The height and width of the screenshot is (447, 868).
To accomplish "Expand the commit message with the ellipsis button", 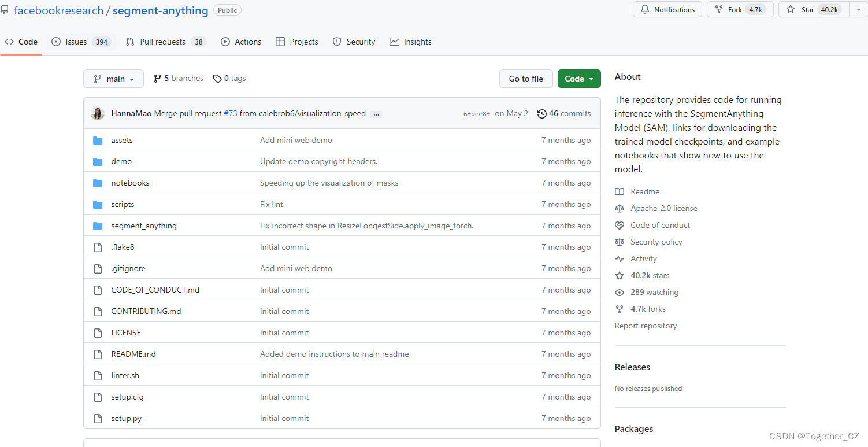I will (x=376, y=114).
